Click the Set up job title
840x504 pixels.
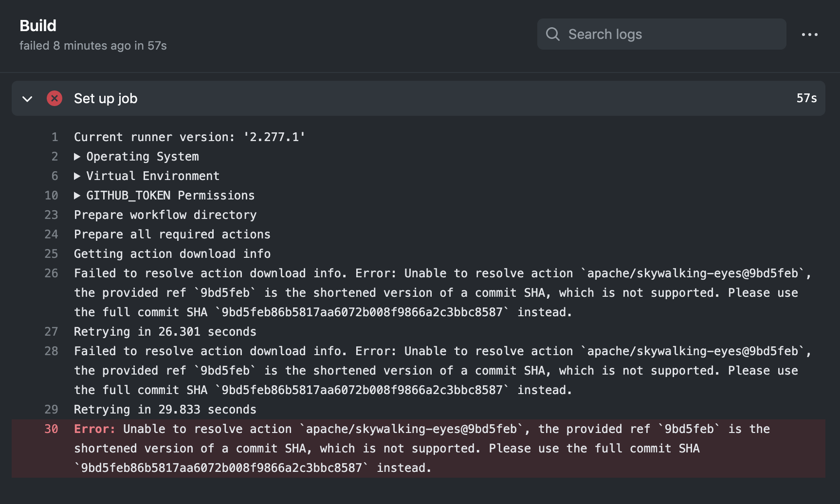point(106,98)
